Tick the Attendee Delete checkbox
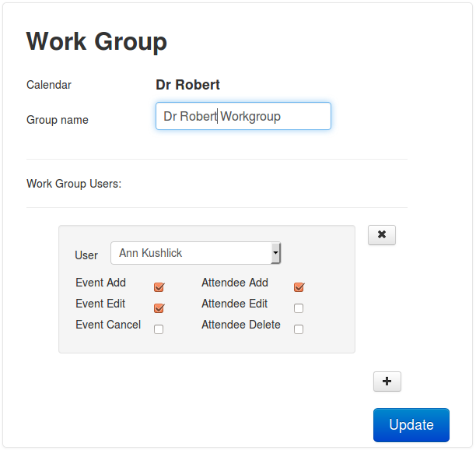The height and width of the screenshot is (450, 476). (x=299, y=329)
